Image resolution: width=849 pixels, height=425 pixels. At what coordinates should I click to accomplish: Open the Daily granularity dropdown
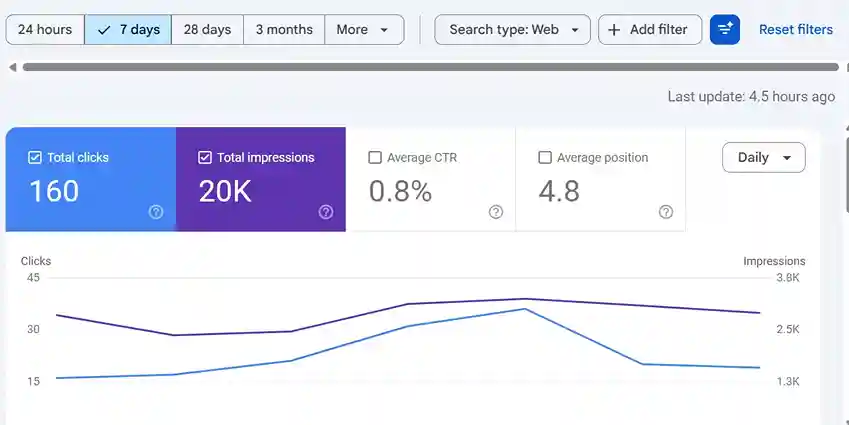(x=763, y=158)
